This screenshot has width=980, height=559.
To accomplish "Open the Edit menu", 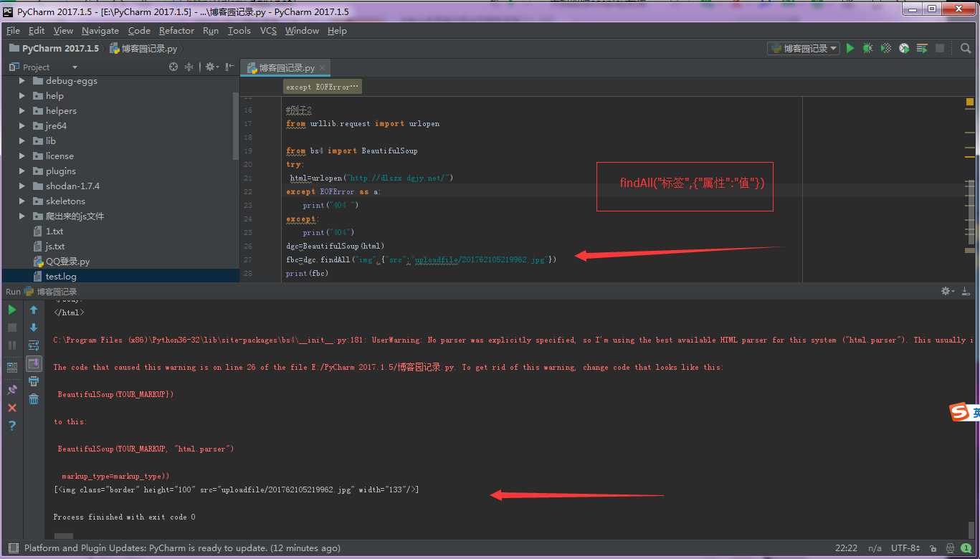I will click(x=37, y=30).
